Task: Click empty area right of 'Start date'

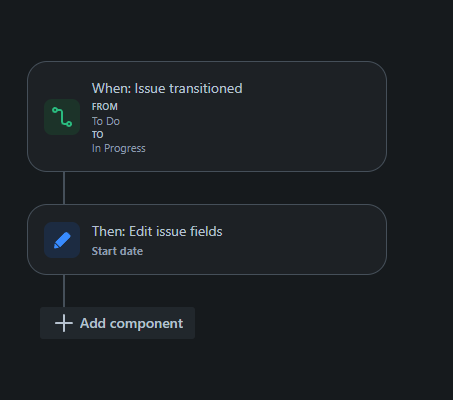Action: tap(260, 251)
